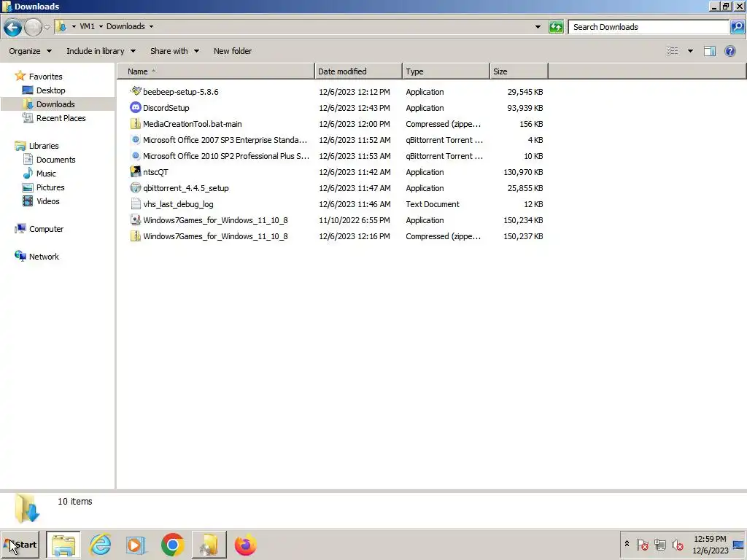
Task: Click the 150,237 KB size cell
Action: [x=523, y=236]
